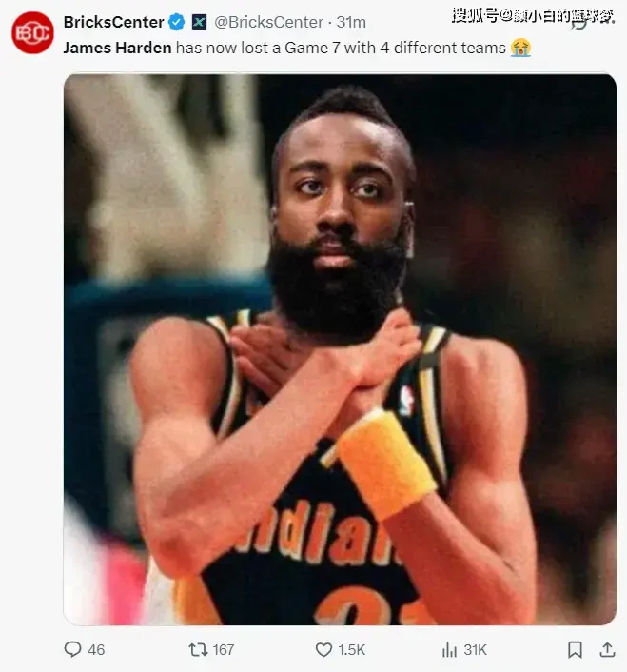Click the 167 reposts count

[x=224, y=650]
